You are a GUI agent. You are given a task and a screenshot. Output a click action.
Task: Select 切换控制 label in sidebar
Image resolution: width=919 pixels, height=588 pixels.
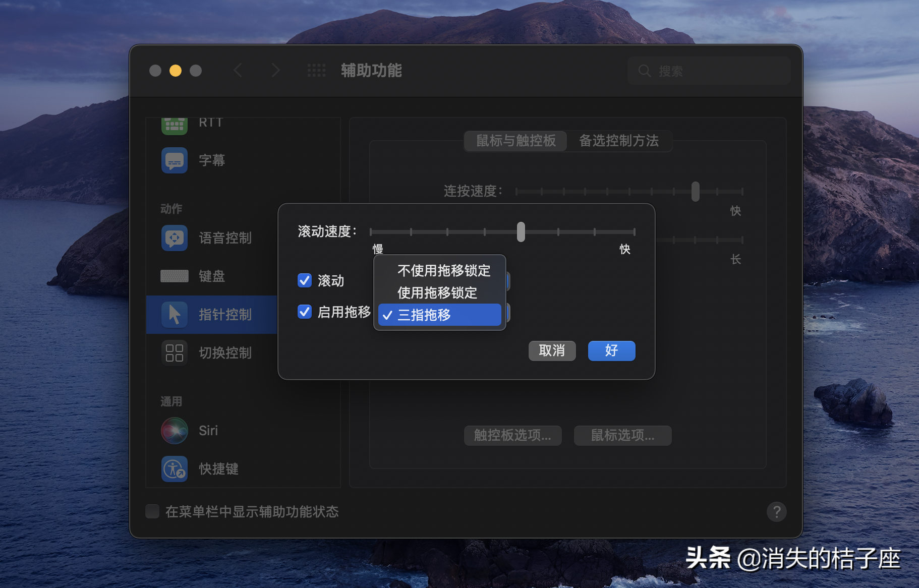pyautogui.click(x=225, y=353)
